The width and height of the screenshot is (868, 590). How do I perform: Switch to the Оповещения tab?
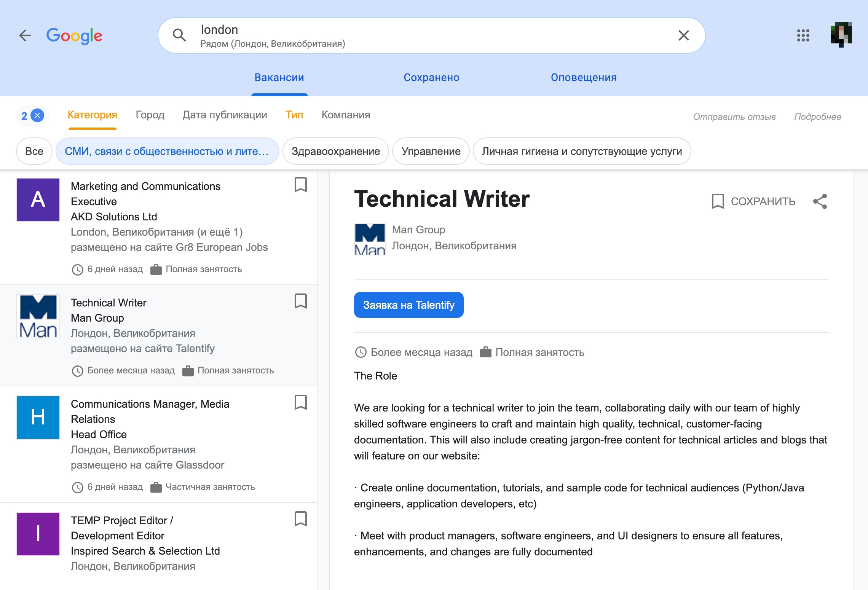coord(584,78)
